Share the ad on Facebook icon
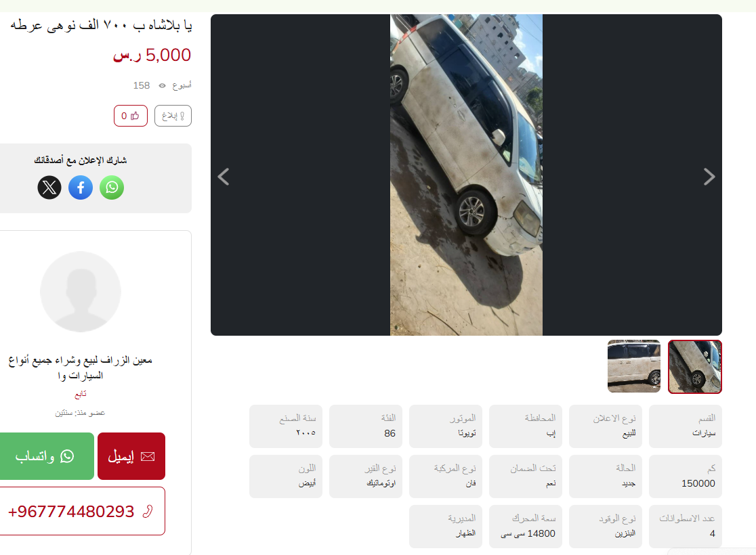This screenshot has width=756, height=555. click(81, 187)
